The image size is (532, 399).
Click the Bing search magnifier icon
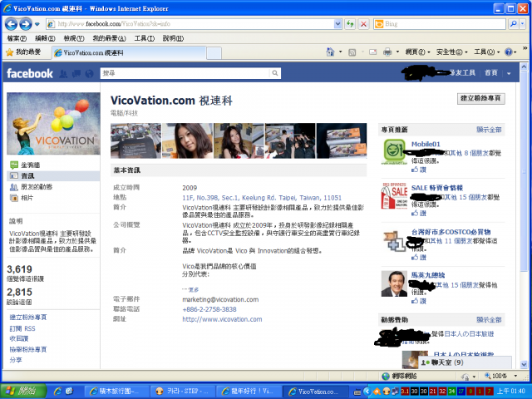(514, 24)
